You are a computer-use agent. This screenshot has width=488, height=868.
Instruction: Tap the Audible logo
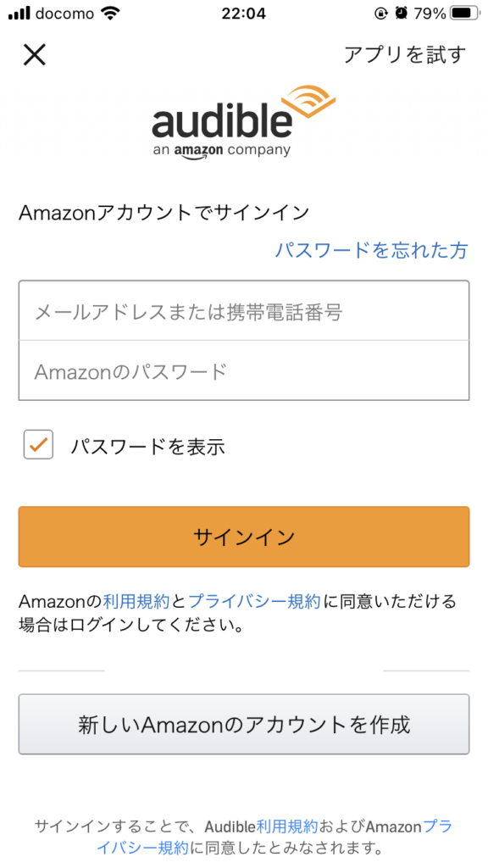coord(244,121)
